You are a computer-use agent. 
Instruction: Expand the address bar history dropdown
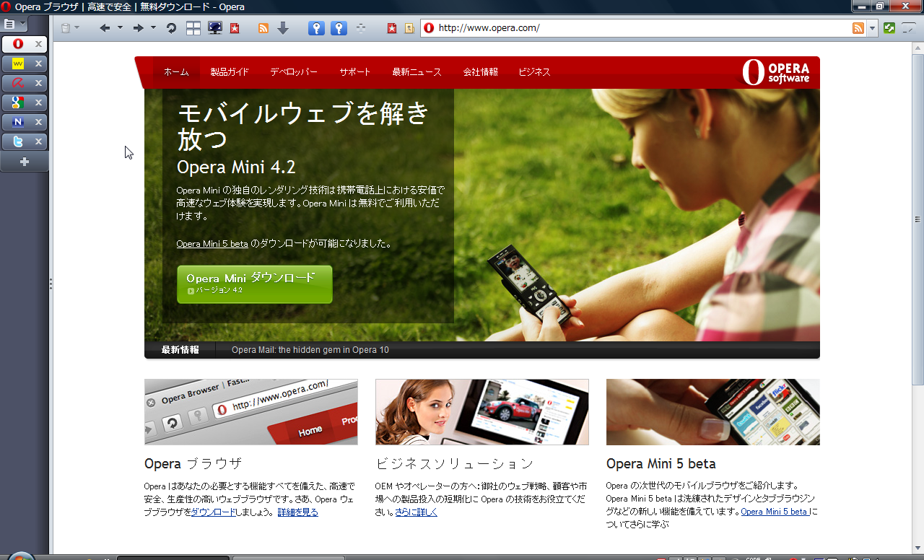point(872,28)
